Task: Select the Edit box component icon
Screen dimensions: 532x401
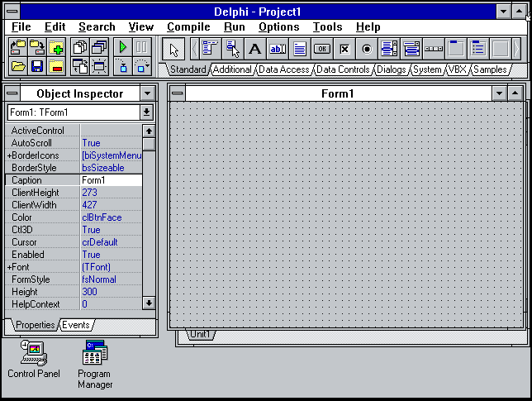Action: [278, 49]
